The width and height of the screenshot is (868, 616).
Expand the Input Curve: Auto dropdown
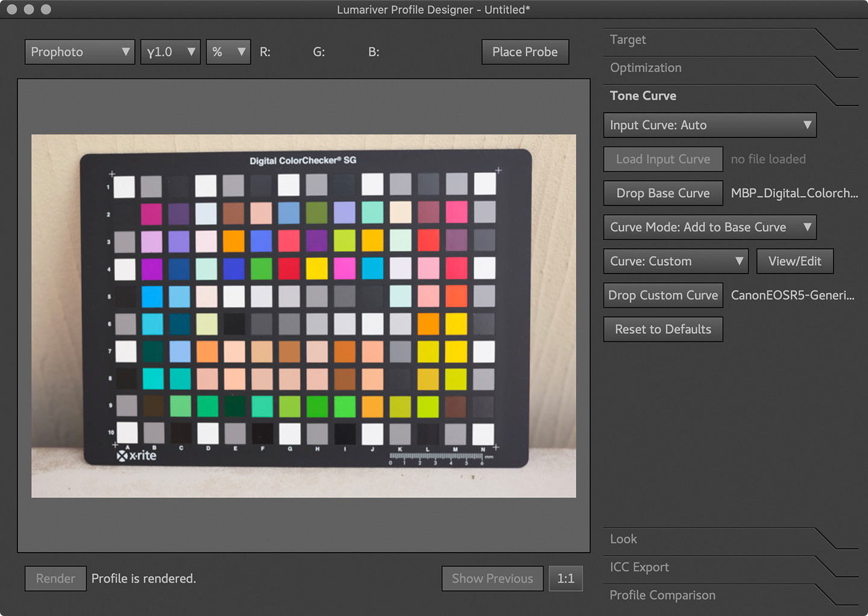click(x=709, y=125)
